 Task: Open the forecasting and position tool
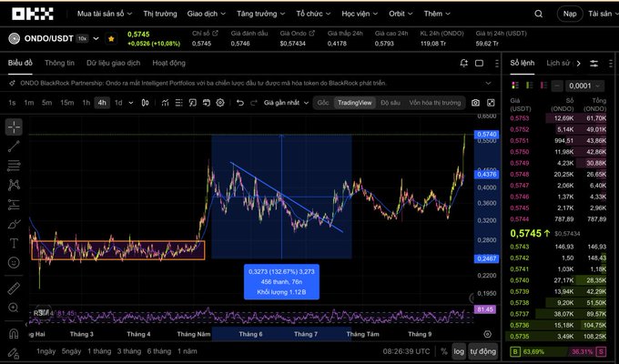tap(14, 204)
